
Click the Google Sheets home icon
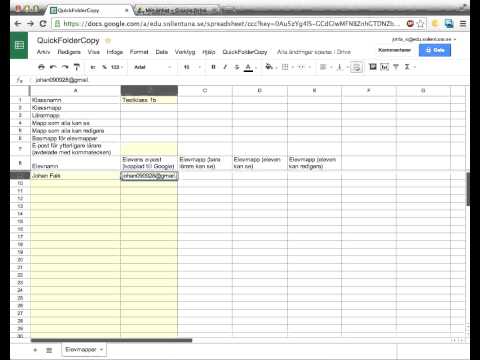(x=19, y=45)
